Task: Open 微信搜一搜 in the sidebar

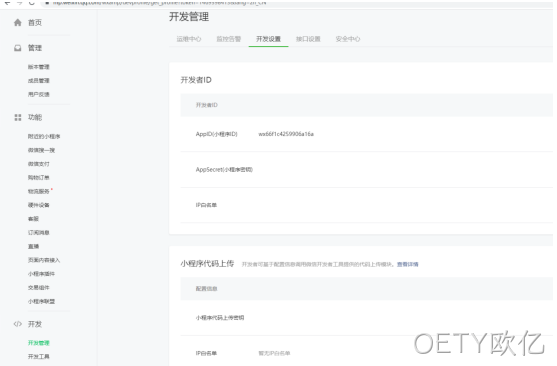Action: tap(41, 150)
